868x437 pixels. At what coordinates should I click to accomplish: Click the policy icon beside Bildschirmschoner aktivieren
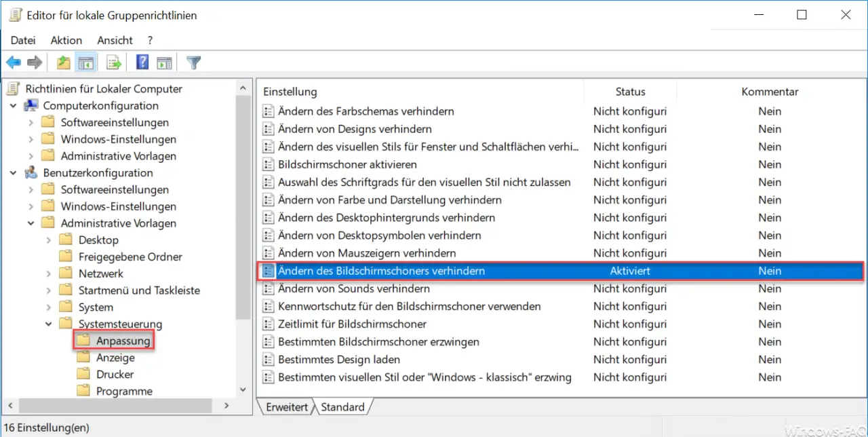(x=269, y=164)
